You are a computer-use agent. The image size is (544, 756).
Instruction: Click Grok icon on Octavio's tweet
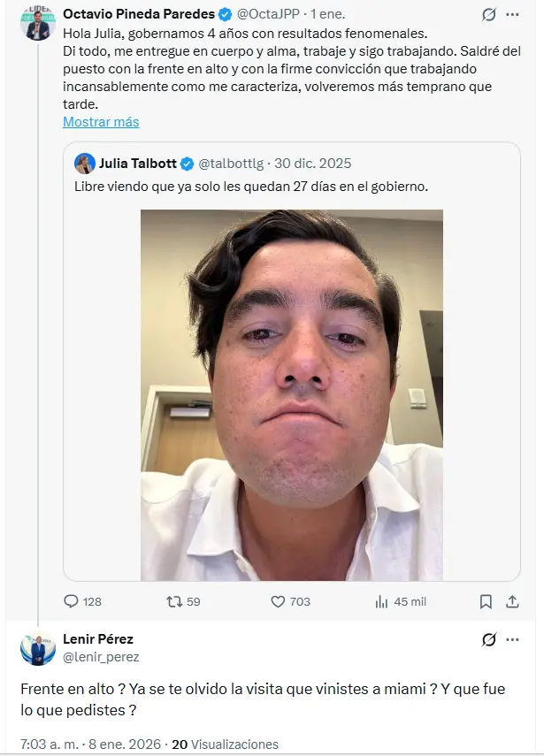coord(488,15)
